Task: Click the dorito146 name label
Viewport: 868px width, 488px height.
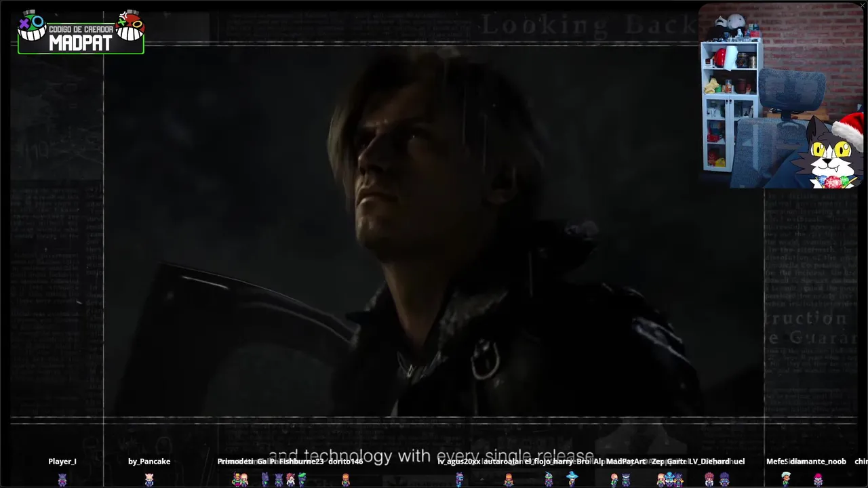Action: (x=346, y=462)
